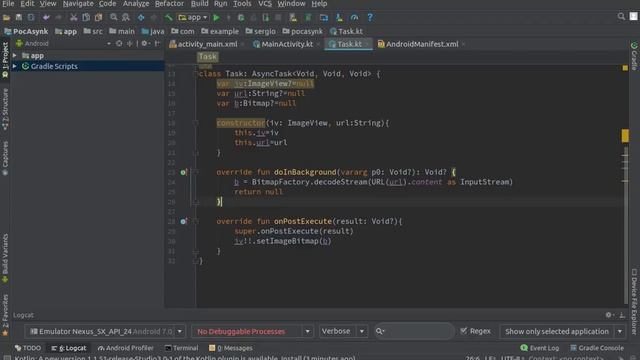Toggle the Gradle right side panel
640x360 pixels.
[x=634, y=56]
